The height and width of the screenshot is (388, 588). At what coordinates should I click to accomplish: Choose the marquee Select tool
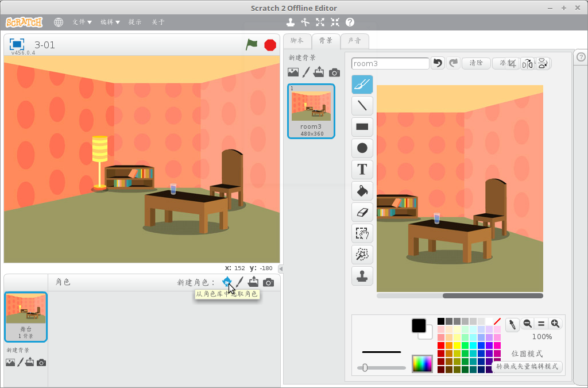coord(362,233)
